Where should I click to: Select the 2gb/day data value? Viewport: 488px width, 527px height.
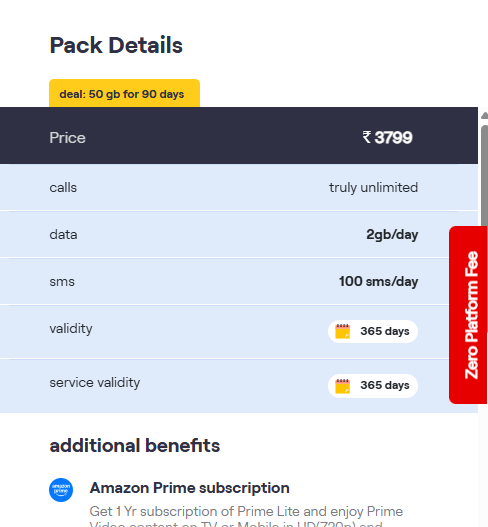[392, 235]
